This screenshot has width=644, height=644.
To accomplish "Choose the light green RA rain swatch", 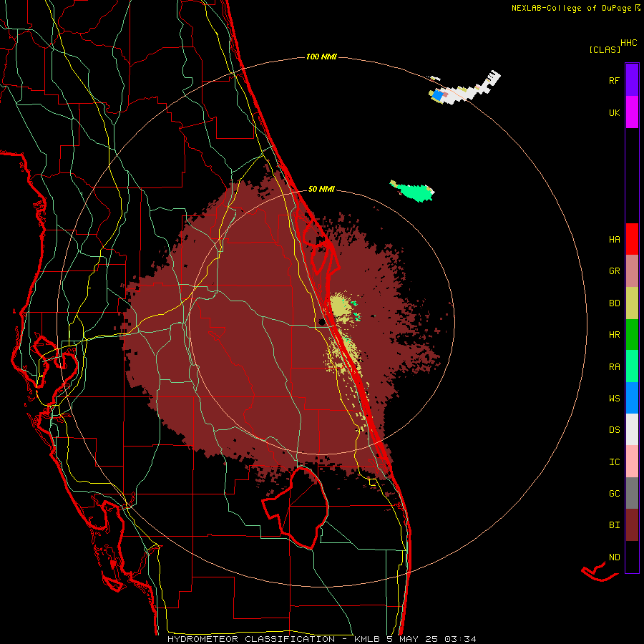I will tap(632, 366).
